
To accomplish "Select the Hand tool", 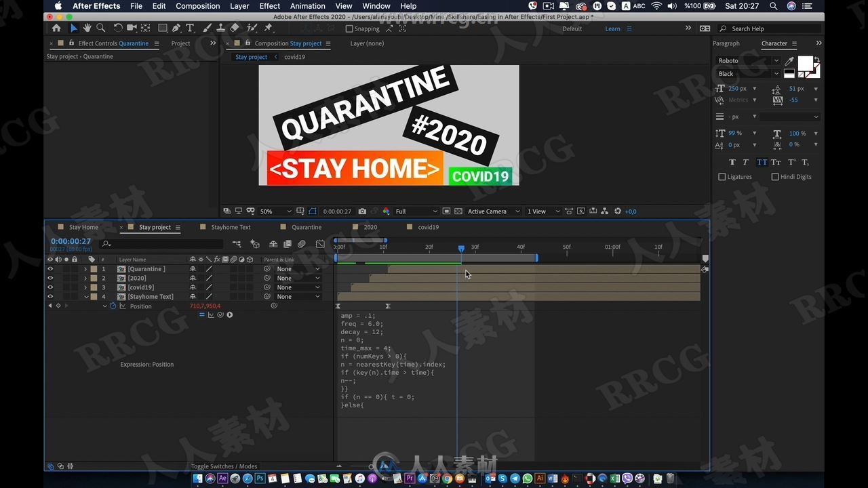I will point(87,28).
